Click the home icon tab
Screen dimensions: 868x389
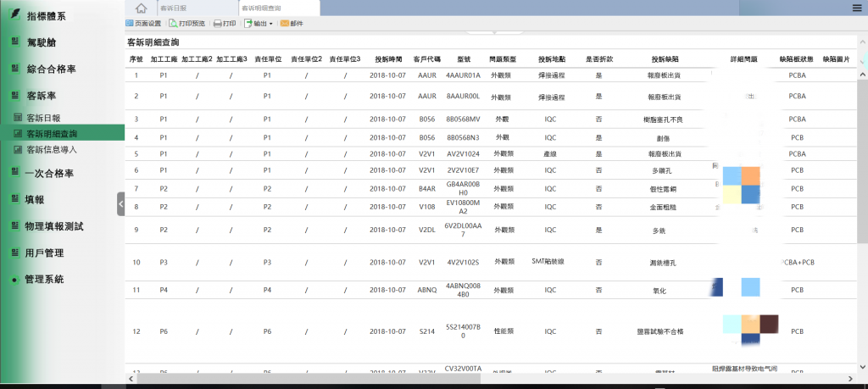pos(140,8)
